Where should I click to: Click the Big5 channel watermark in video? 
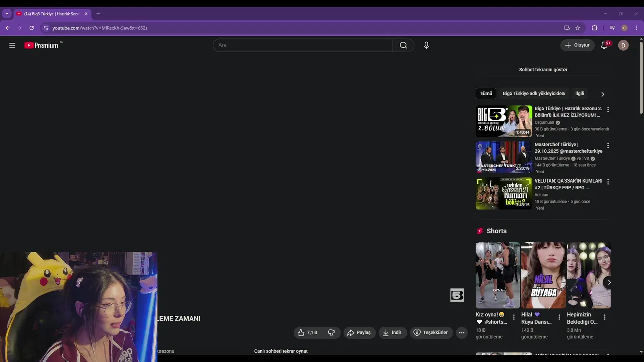[x=457, y=295]
